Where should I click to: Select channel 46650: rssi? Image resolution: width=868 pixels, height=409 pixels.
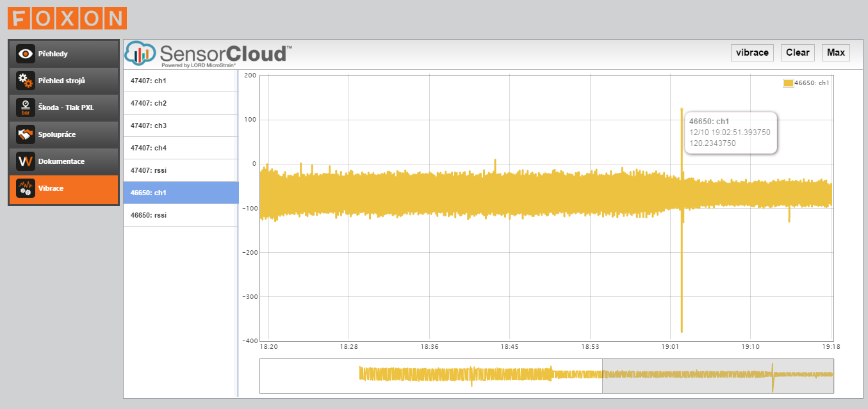181,215
